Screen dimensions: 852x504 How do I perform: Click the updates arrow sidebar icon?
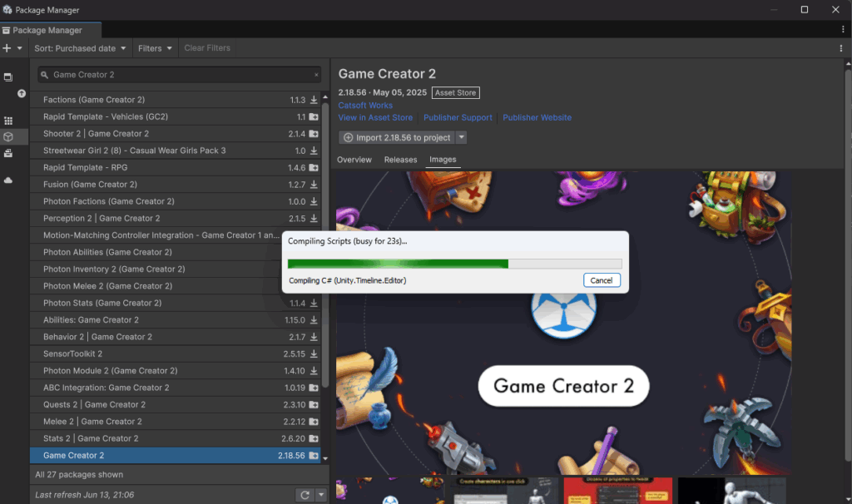click(x=21, y=93)
